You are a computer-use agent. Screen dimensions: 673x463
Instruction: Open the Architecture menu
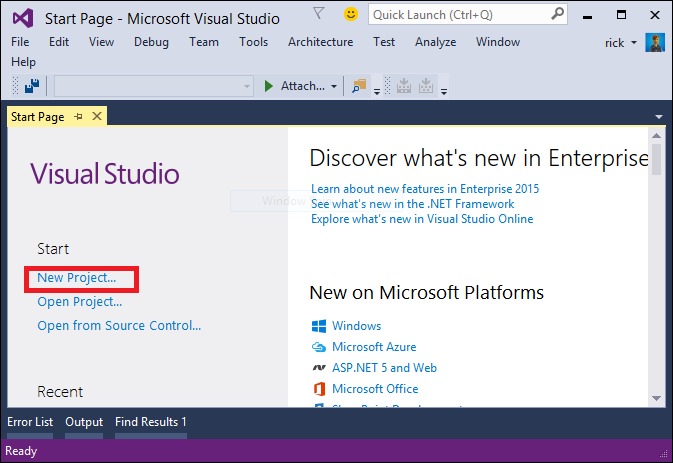point(321,42)
